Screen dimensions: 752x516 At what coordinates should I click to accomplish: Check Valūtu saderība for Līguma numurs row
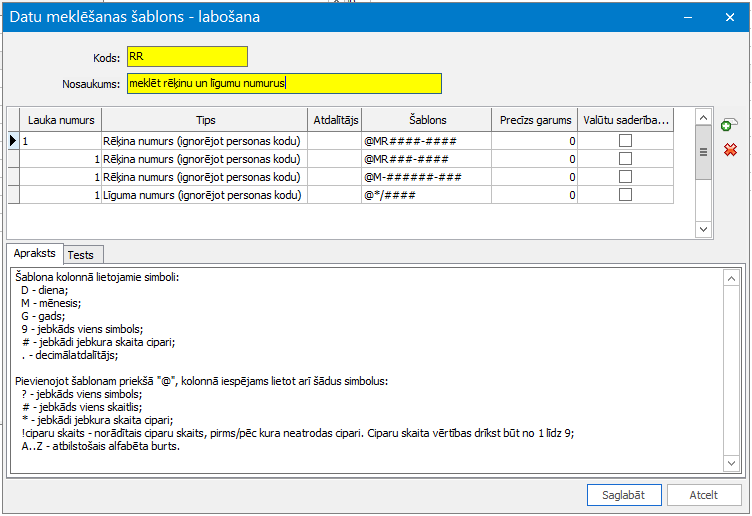(625, 195)
